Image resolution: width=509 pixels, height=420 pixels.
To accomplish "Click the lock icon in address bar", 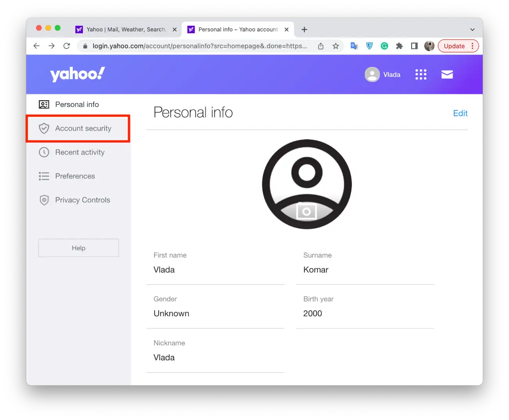I will [x=85, y=46].
